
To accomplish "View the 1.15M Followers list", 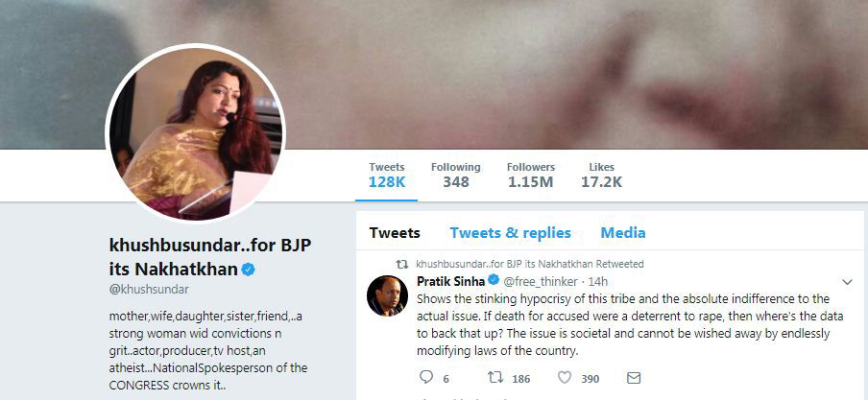I will [530, 175].
